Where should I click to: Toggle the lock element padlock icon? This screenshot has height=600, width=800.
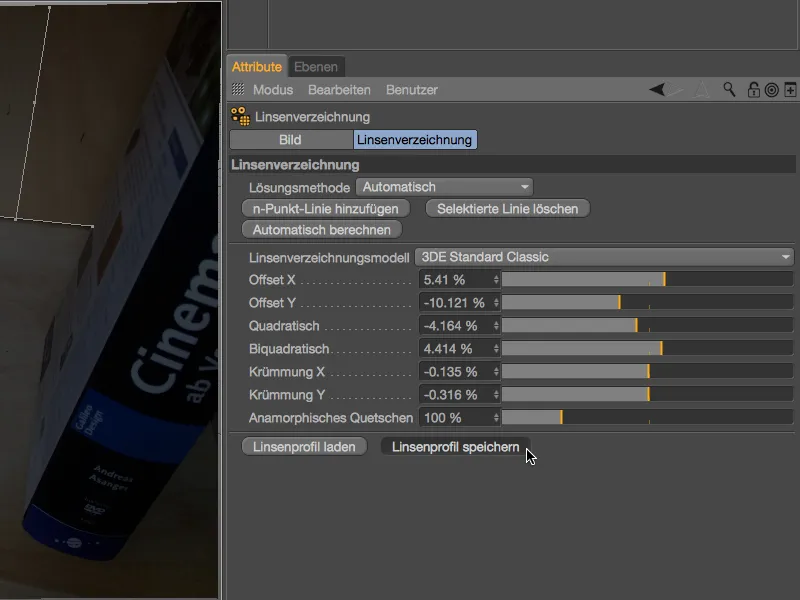(754, 90)
